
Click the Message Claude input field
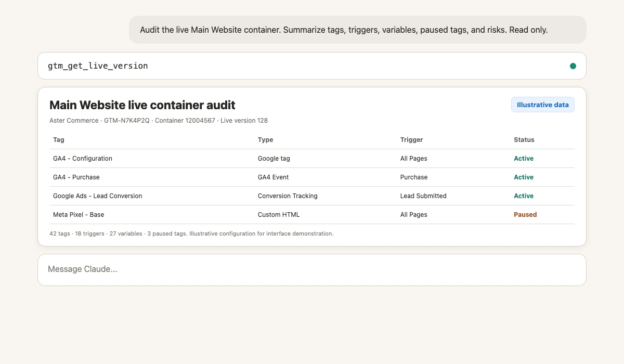click(312, 269)
